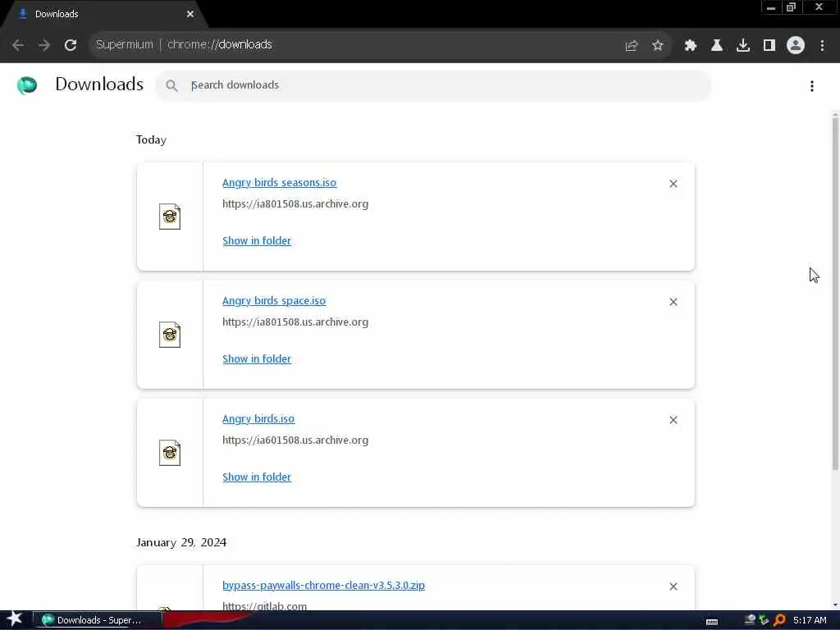Click the address bar URL chrome://downloads

click(x=220, y=44)
